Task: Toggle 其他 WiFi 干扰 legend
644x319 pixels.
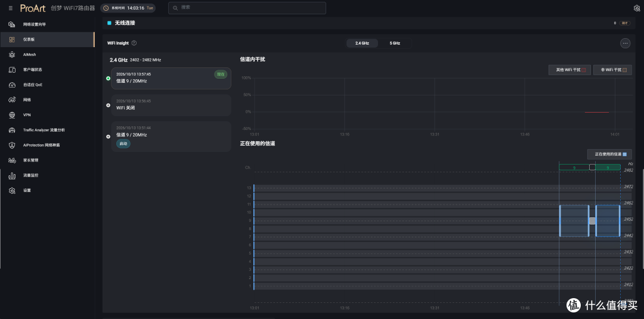Action: (569, 70)
